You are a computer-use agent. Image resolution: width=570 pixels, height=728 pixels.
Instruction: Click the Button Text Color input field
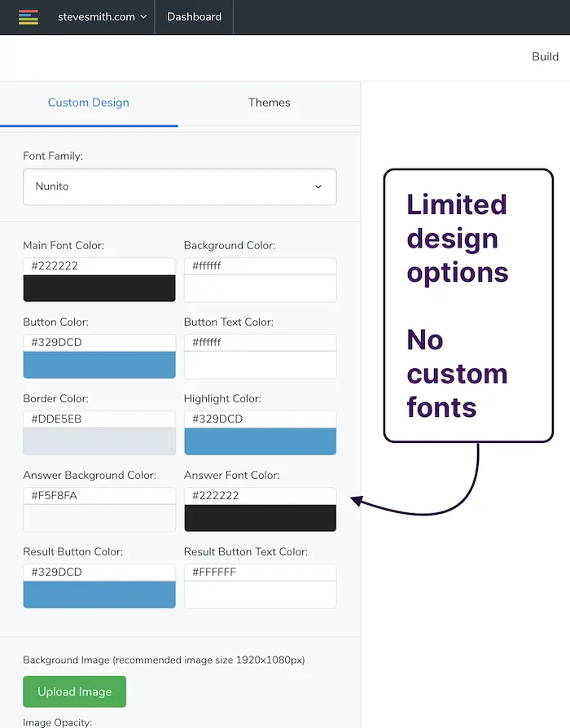click(260, 342)
